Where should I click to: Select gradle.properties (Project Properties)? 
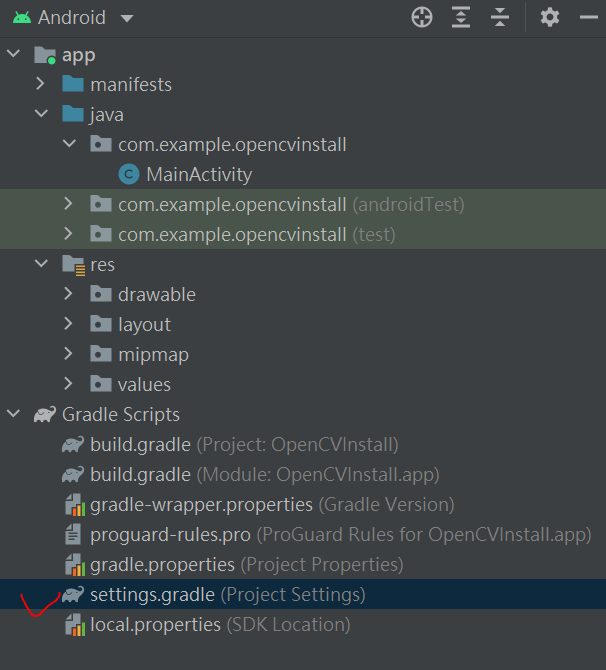pos(234,565)
